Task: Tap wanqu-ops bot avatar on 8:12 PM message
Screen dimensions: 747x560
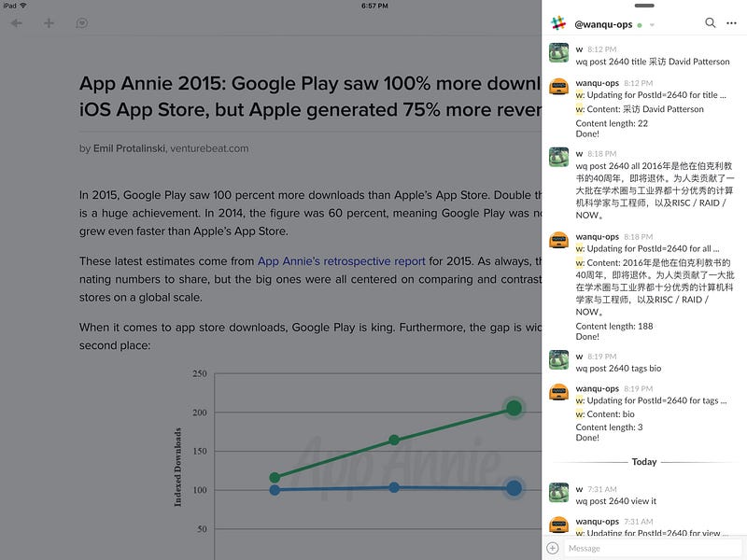Action: 558,87
